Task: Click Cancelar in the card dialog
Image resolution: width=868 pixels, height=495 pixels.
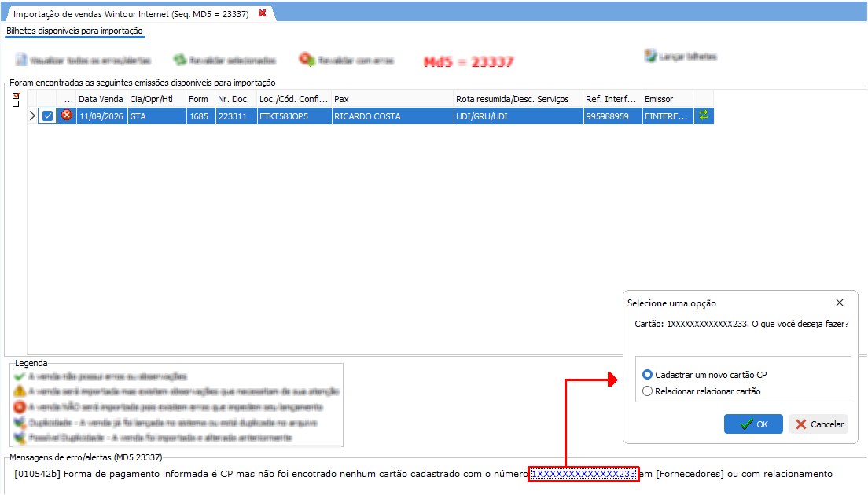Action: click(x=818, y=424)
